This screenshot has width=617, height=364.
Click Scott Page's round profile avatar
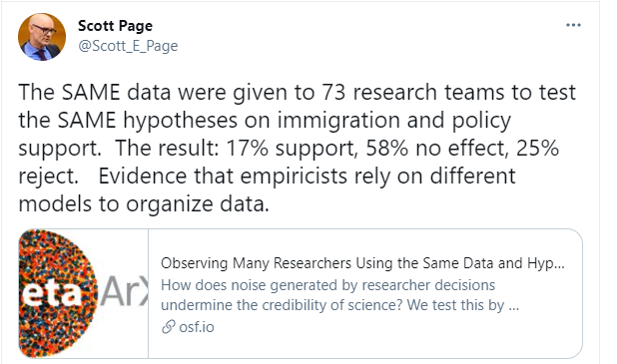42,37
